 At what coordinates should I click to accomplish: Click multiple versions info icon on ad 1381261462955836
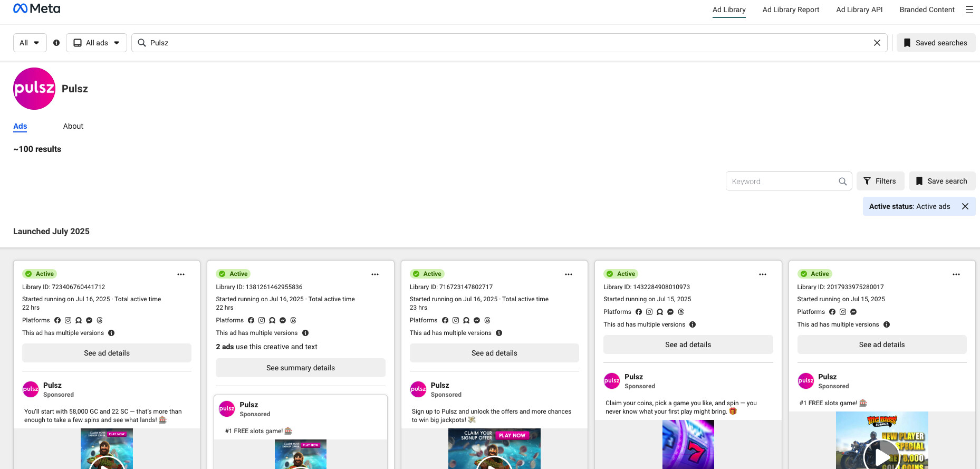[305, 333]
